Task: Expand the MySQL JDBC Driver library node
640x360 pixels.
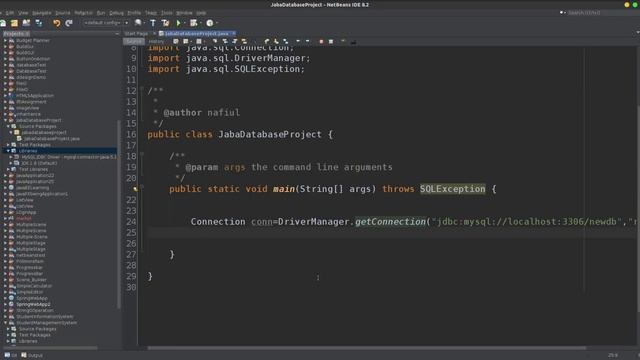Action: coord(11,157)
